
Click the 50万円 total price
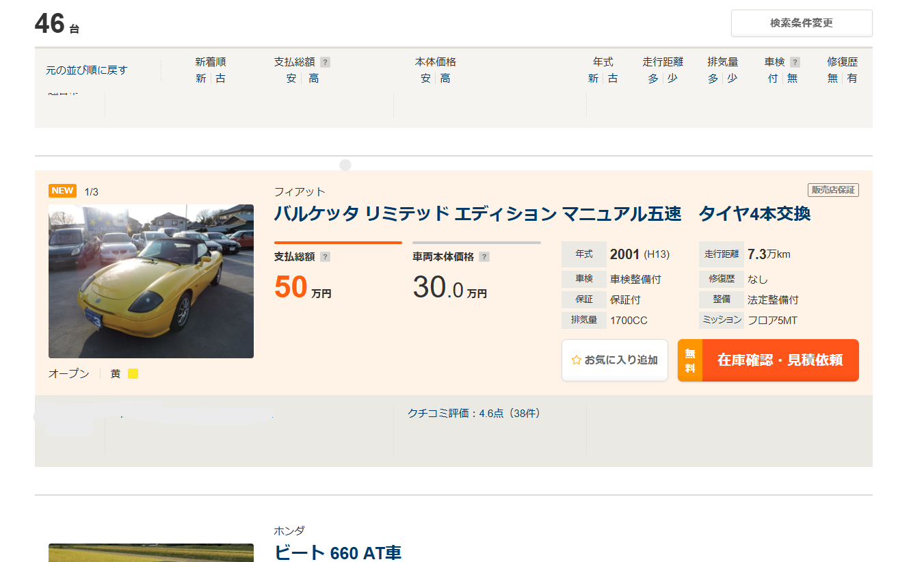[x=303, y=287]
